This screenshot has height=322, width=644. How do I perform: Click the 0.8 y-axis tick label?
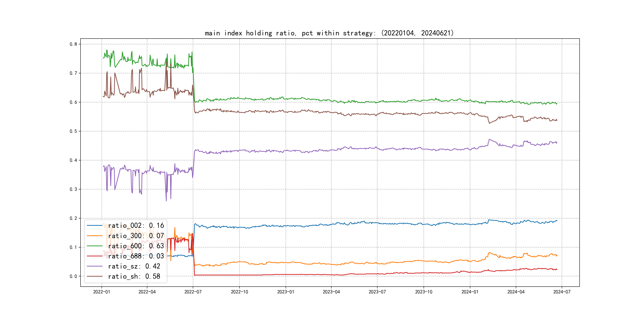(x=73, y=44)
